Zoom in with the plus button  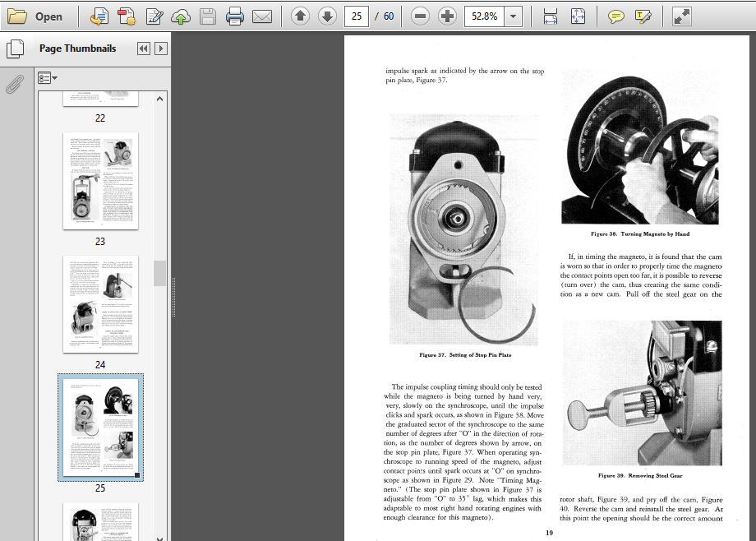(x=447, y=16)
